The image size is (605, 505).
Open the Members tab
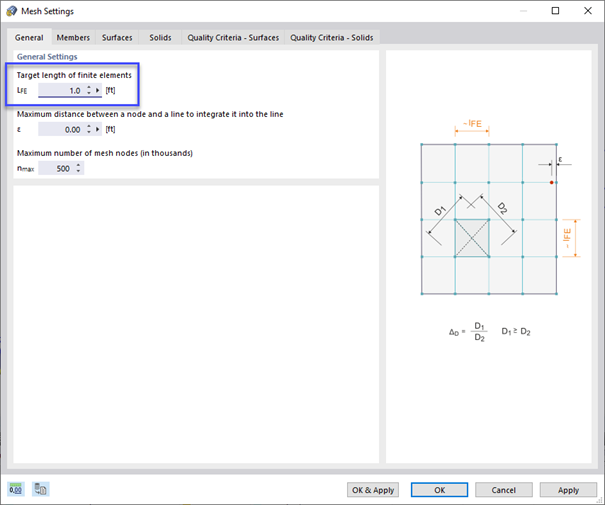(x=73, y=38)
